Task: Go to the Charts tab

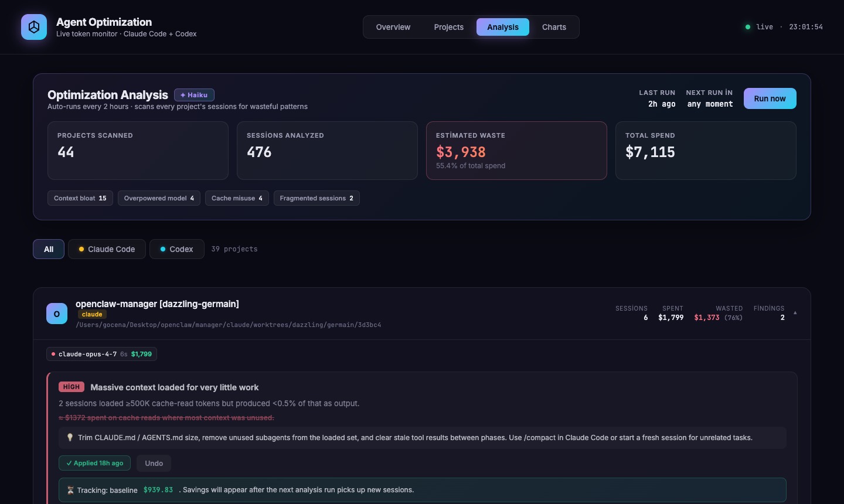Action: (x=554, y=27)
